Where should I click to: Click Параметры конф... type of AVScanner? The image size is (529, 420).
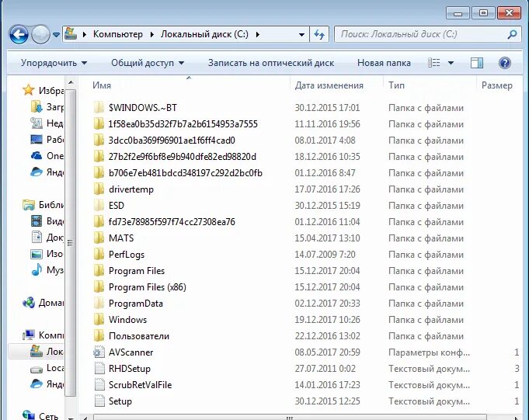(x=429, y=352)
